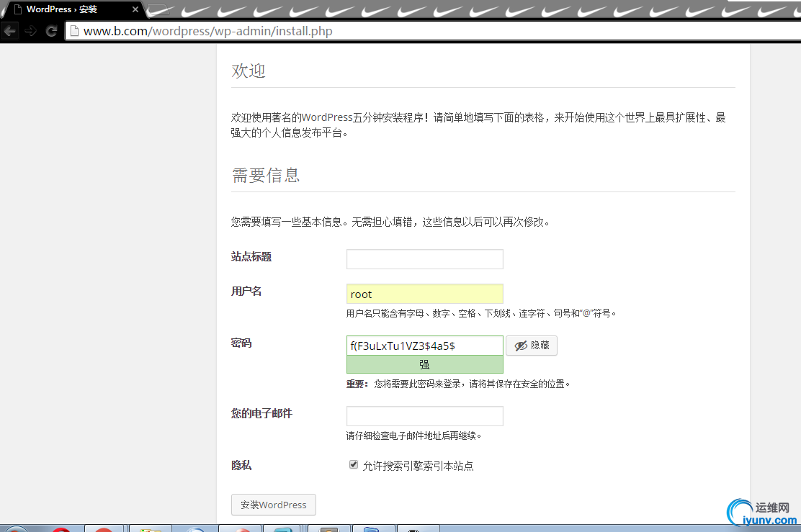Screen dimensions: 801x532
Task: Close the WordPress 安装 tab
Action: tap(135, 9)
